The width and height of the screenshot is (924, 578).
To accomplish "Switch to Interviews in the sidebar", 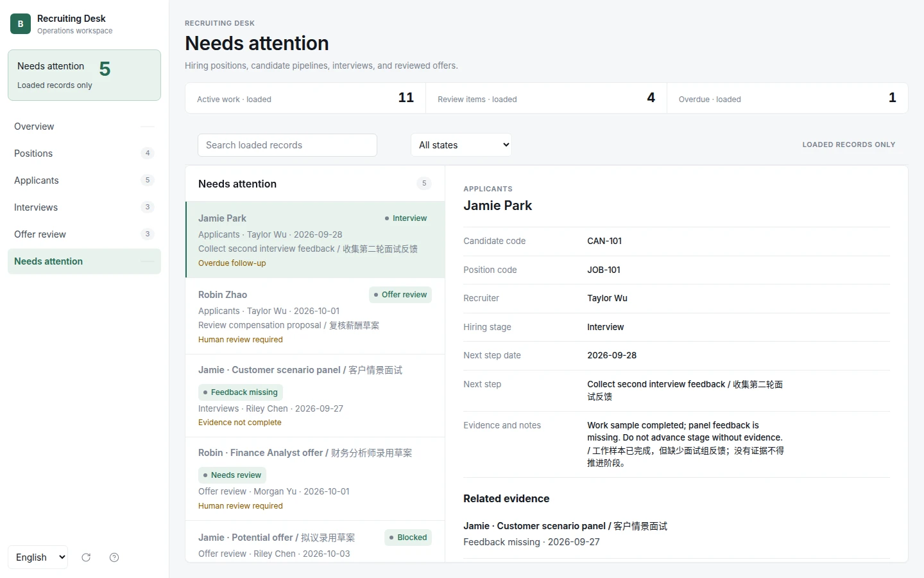I will 84,207.
